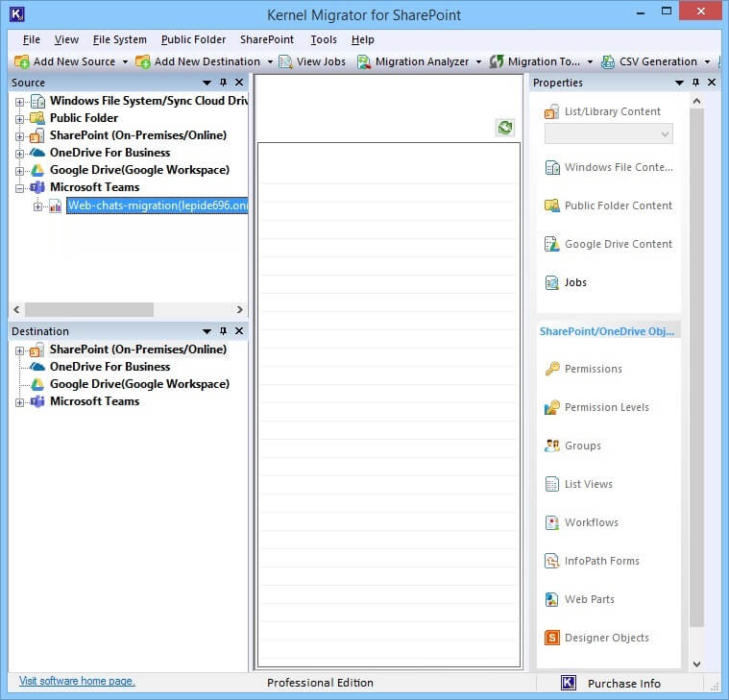The width and height of the screenshot is (729, 700).
Task: Open the Add New Source dropdown arrow
Action: point(125,61)
